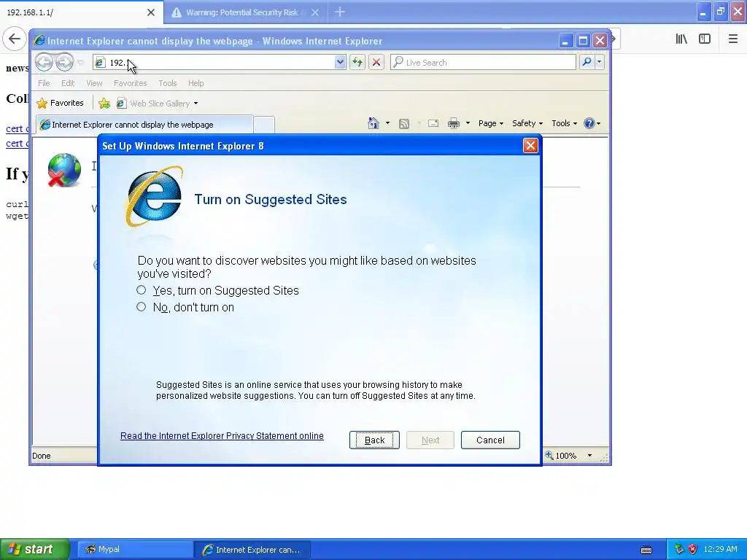The width and height of the screenshot is (747, 560).
Task: Open the View menu in IE
Action: click(x=94, y=83)
